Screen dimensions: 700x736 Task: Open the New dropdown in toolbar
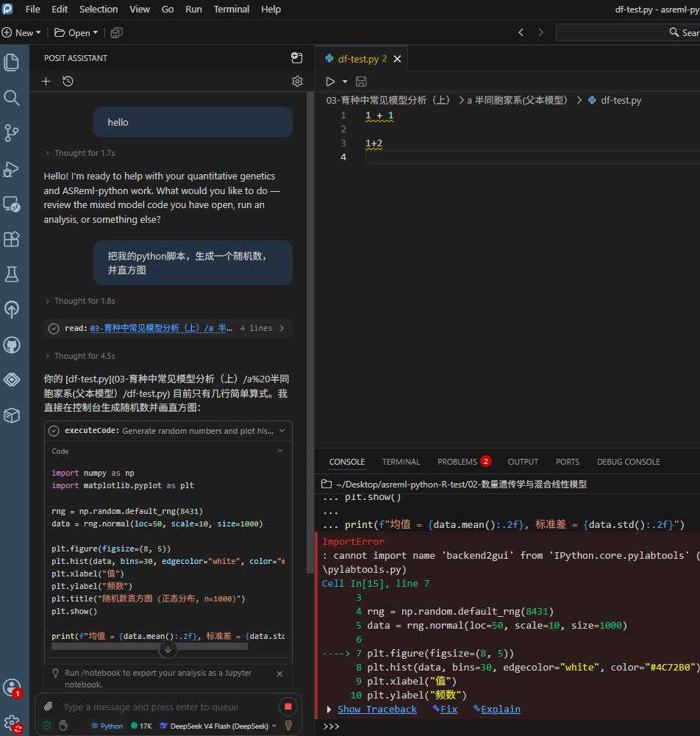point(21,32)
